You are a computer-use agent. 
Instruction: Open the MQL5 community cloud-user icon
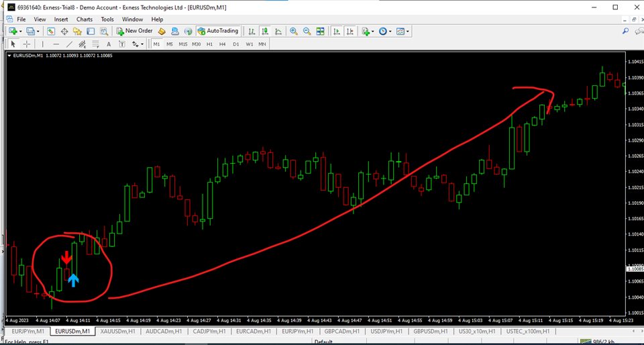pos(175,32)
